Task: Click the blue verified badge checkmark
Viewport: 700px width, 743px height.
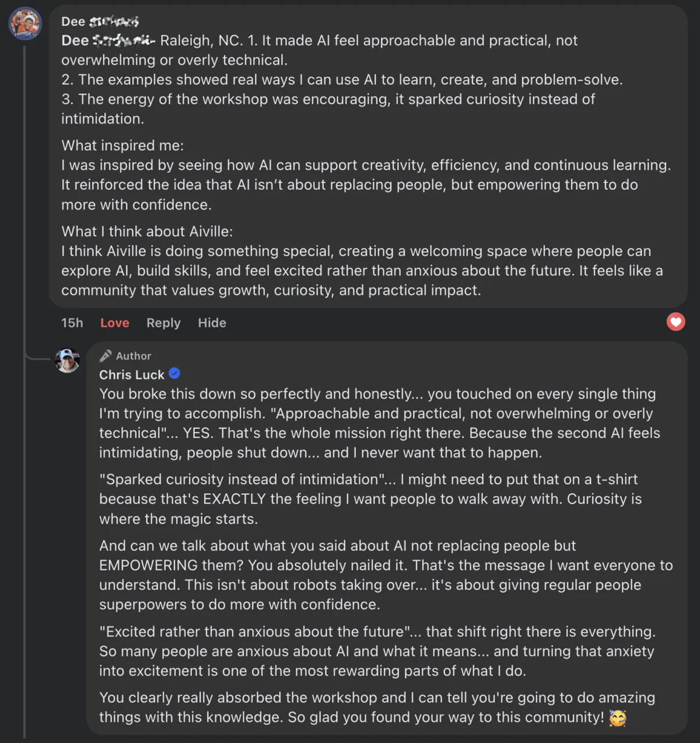Action: (174, 374)
